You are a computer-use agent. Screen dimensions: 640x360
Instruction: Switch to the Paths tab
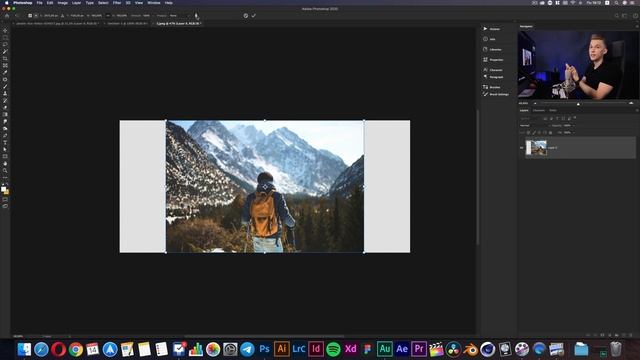click(x=553, y=110)
